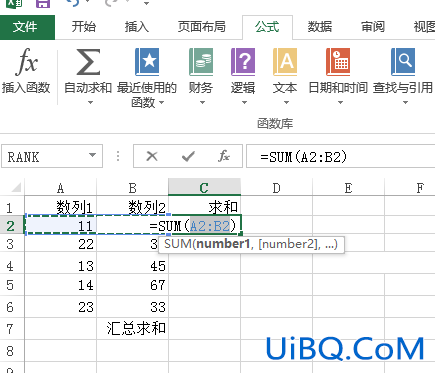
Task: Expand the Date and Time dropdown arrow
Action: [340, 103]
